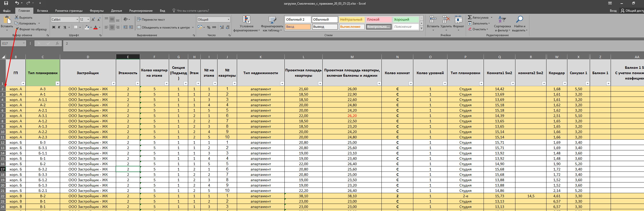Apply the Хороший cell style

[406, 20]
